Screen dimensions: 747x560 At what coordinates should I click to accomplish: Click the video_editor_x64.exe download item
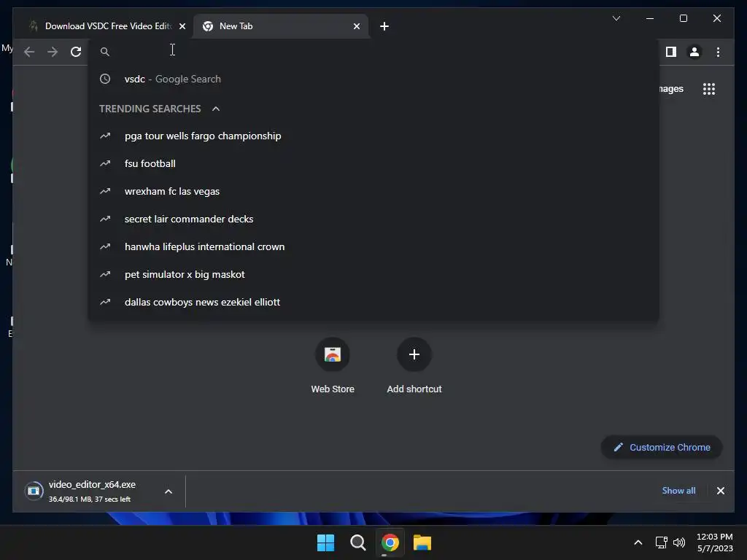click(88, 491)
